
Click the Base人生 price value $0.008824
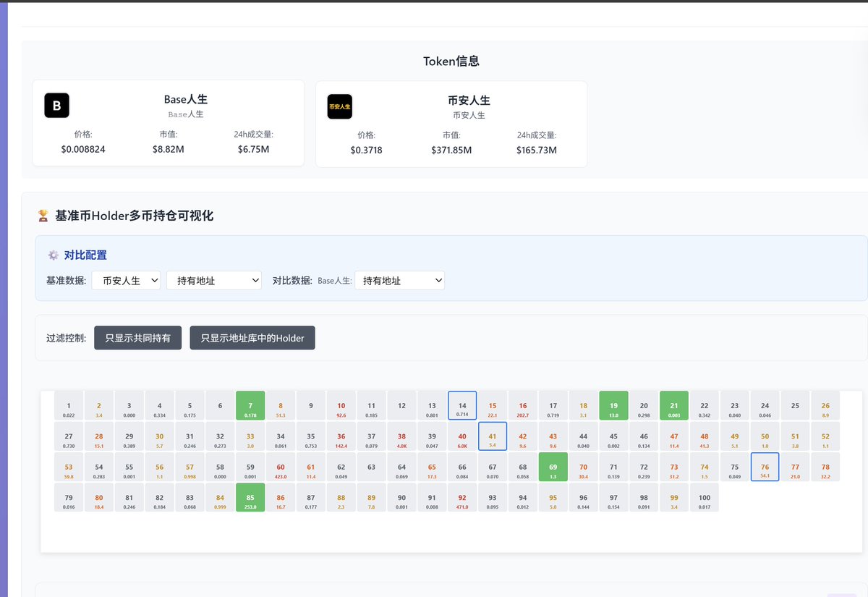pos(83,149)
